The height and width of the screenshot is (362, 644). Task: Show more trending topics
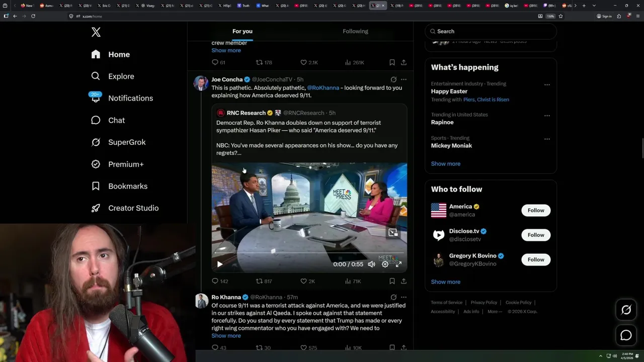click(445, 164)
